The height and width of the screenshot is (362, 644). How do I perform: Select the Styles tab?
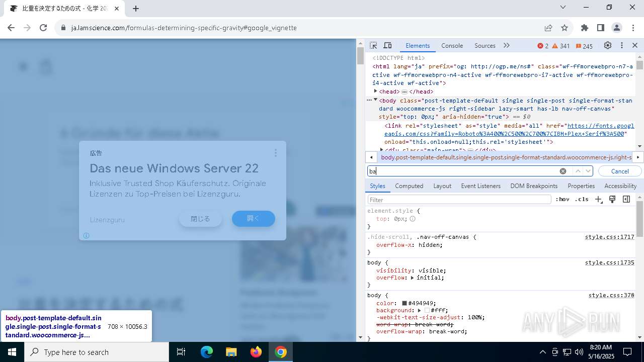click(x=377, y=186)
